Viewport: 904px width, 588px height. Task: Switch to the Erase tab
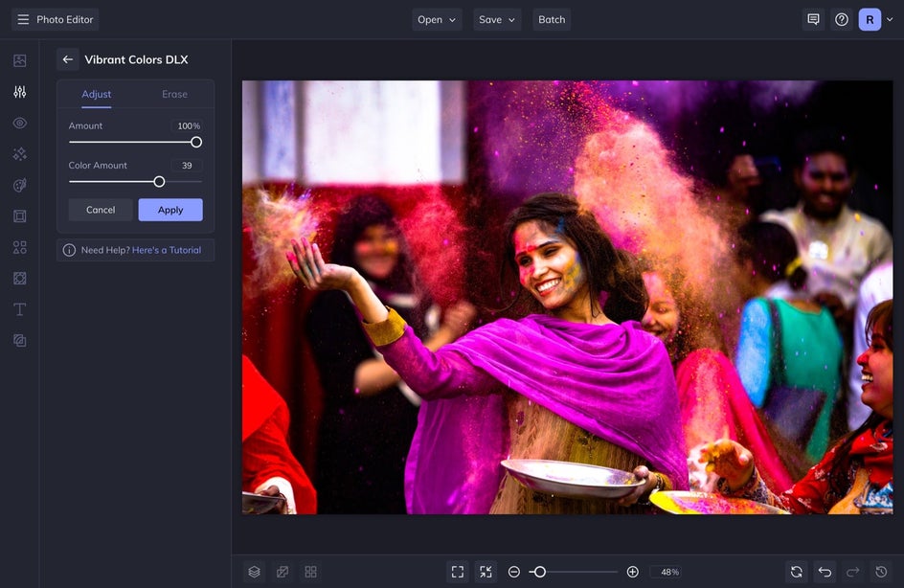(174, 94)
